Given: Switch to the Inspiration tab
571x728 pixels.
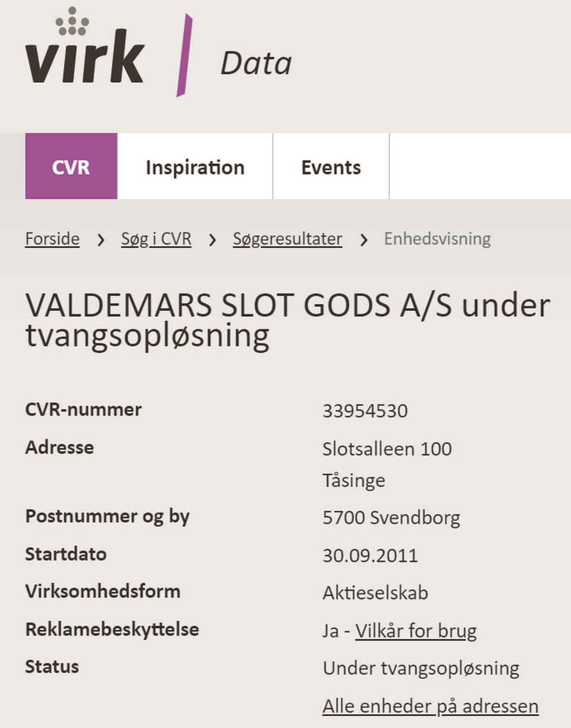Looking at the screenshot, I should pyautogui.click(x=195, y=167).
